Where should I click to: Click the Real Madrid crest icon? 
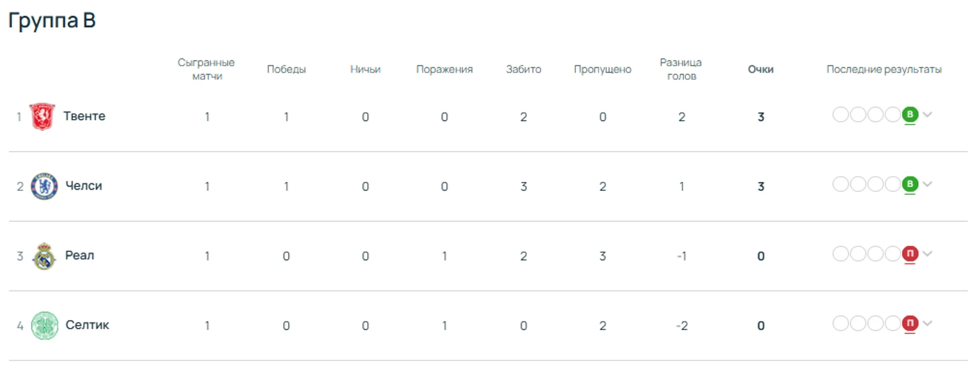[x=44, y=256]
